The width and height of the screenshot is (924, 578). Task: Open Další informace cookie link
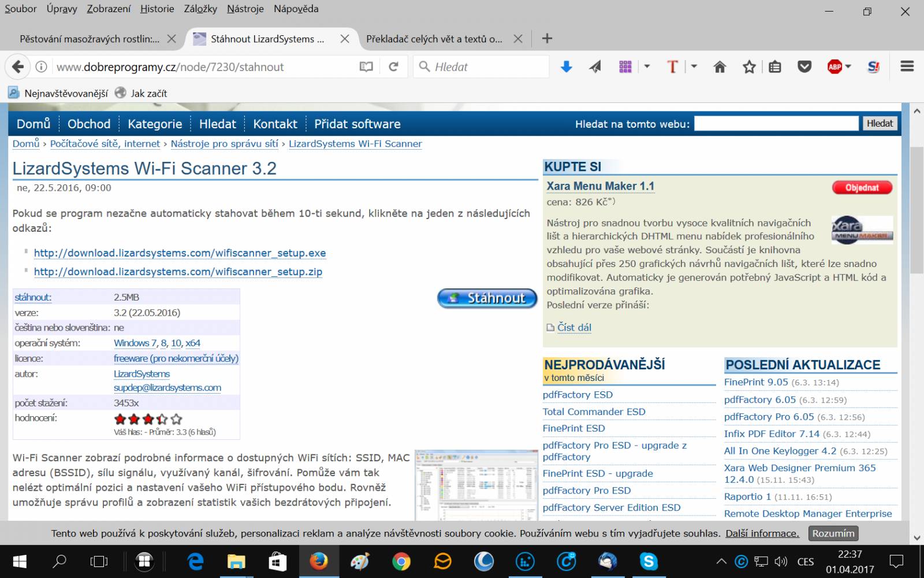[x=762, y=533]
